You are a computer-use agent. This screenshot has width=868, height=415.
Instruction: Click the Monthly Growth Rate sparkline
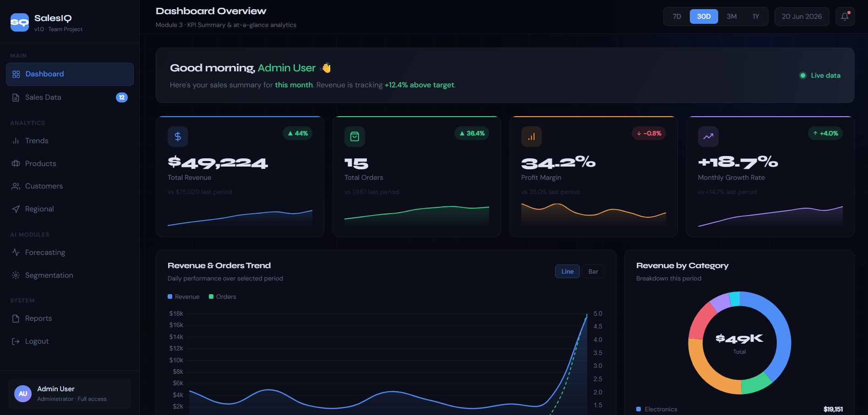coord(770,216)
